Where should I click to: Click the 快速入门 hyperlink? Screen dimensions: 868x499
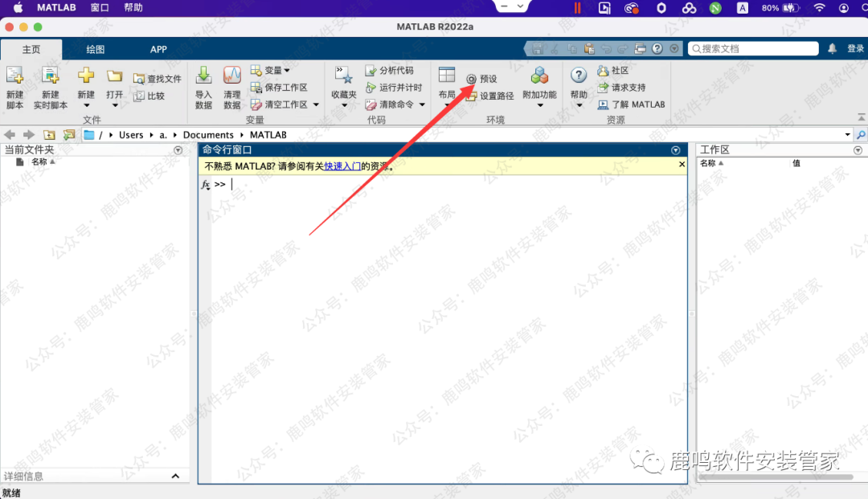(342, 166)
